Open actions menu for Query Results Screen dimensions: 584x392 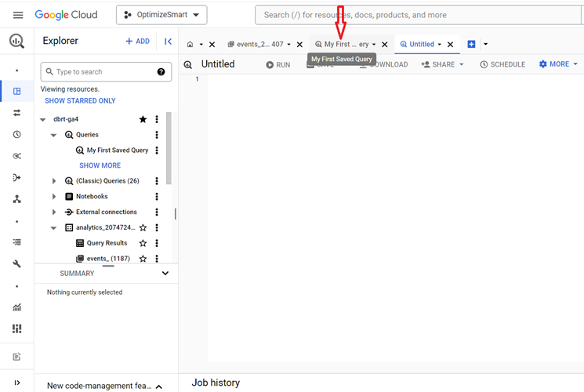[x=157, y=243]
